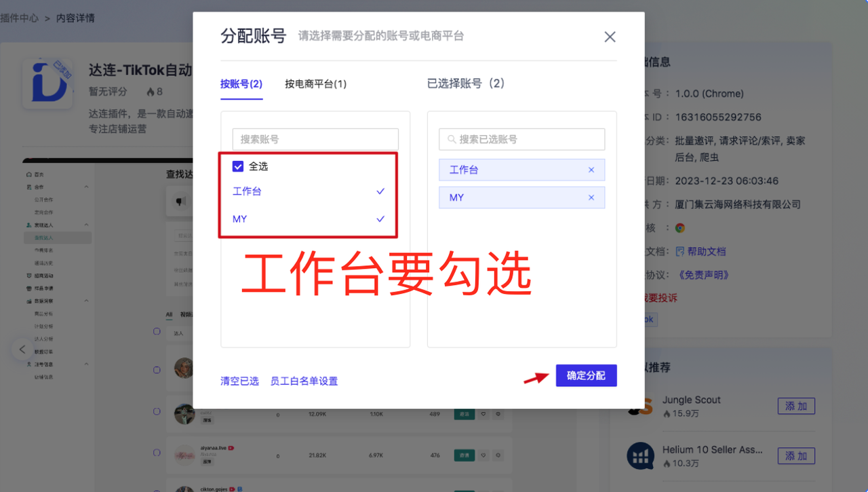
Task: Focus the 搜索已选账号 search field
Action: point(521,139)
